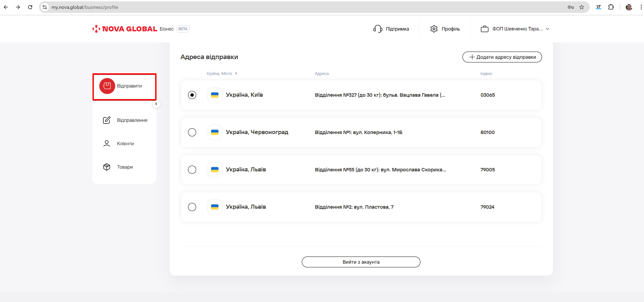Click the Товари box icon

coord(107,167)
